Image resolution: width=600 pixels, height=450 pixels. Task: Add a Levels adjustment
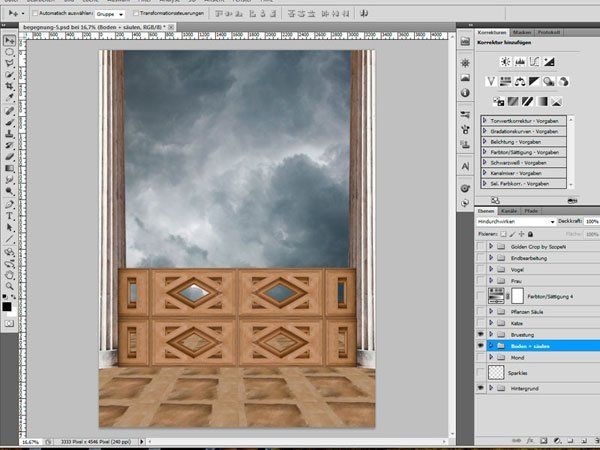coord(520,62)
